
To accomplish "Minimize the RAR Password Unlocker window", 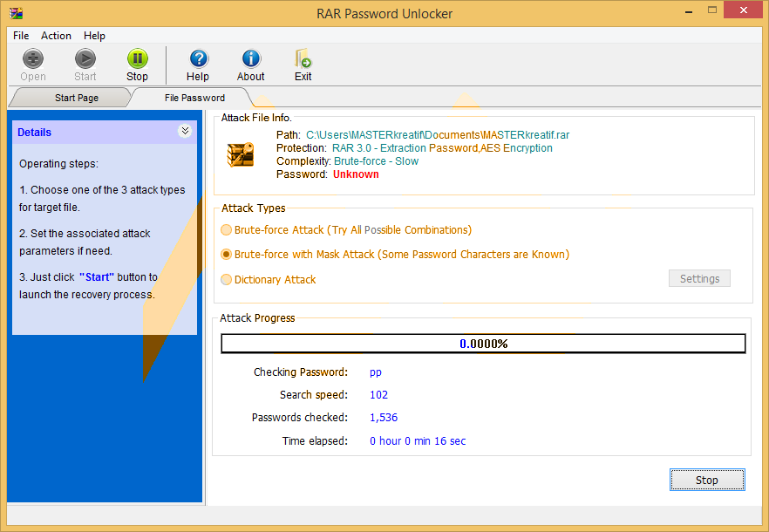I will click(x=689, y=10).
